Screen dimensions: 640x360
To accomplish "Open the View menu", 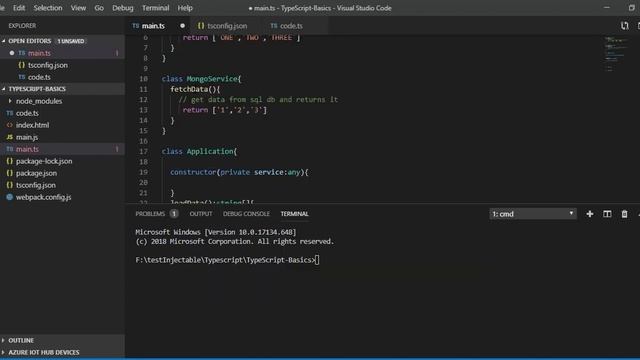I will [x=78, y=8].
